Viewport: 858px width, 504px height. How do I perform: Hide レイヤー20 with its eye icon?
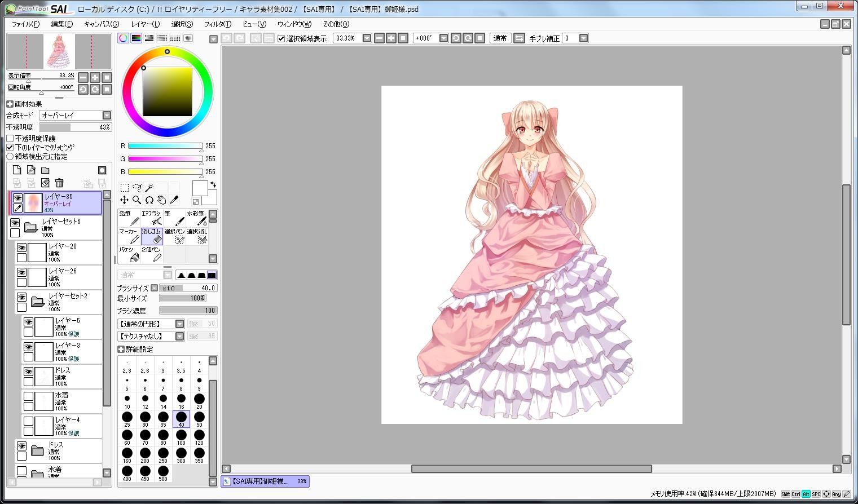(x=21, y=247)
